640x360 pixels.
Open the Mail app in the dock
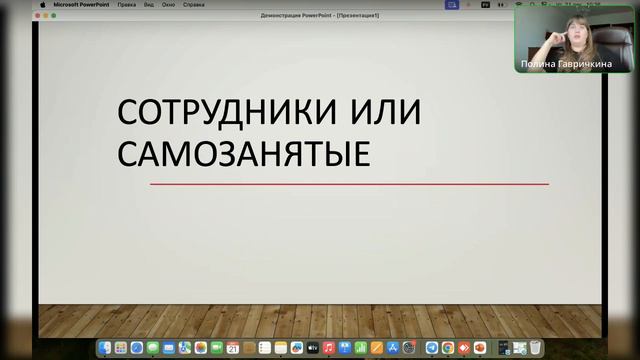pyautogui.click(x=169, y=348)
